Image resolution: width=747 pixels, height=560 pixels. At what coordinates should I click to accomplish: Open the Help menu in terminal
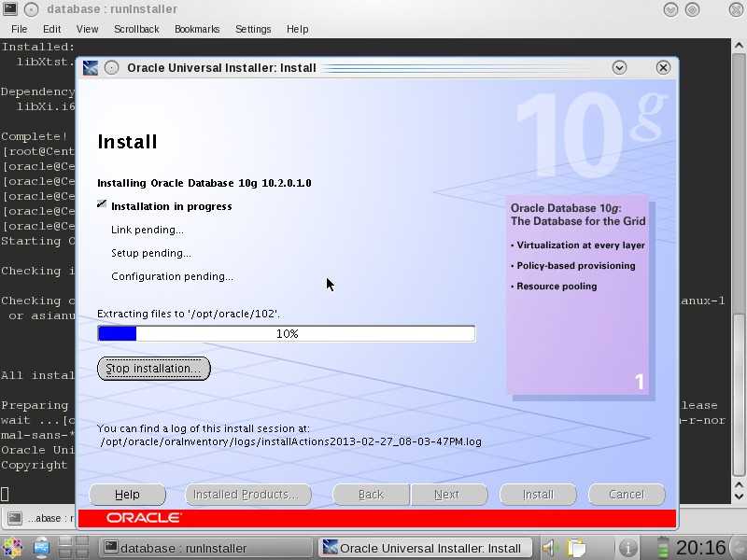[297, 29]
